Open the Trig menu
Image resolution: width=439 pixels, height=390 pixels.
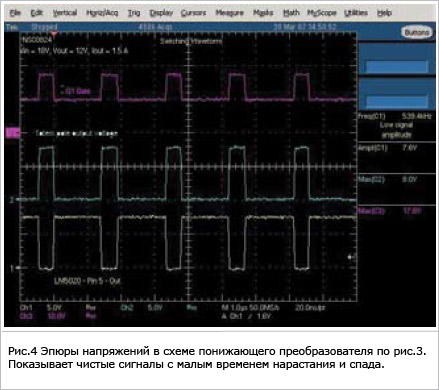134,13
